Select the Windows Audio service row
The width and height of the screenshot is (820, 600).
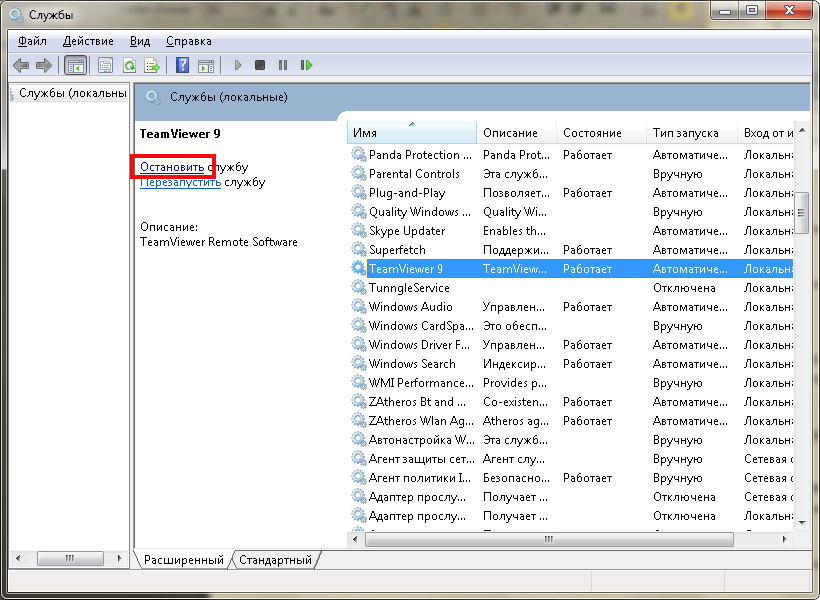click(410, 307)
